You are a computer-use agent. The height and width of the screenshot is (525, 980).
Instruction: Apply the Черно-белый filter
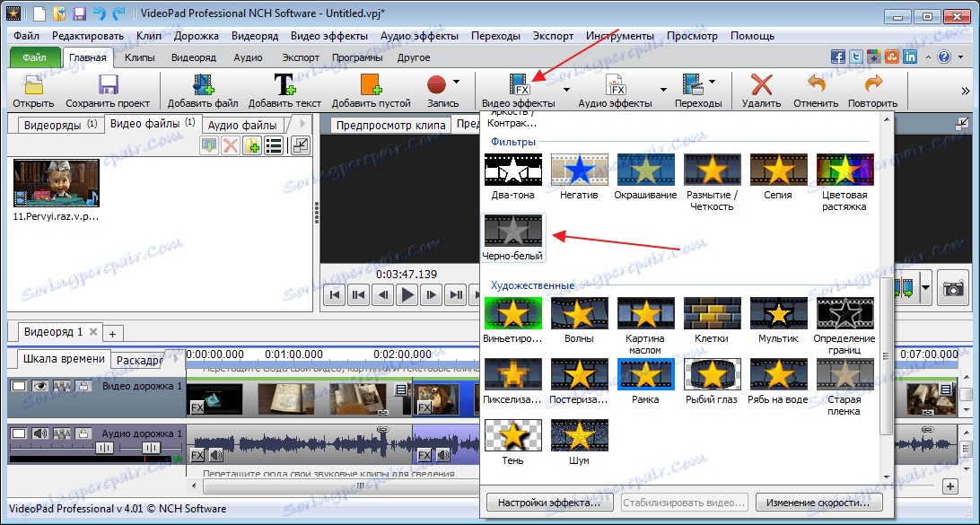click(513, 238)
